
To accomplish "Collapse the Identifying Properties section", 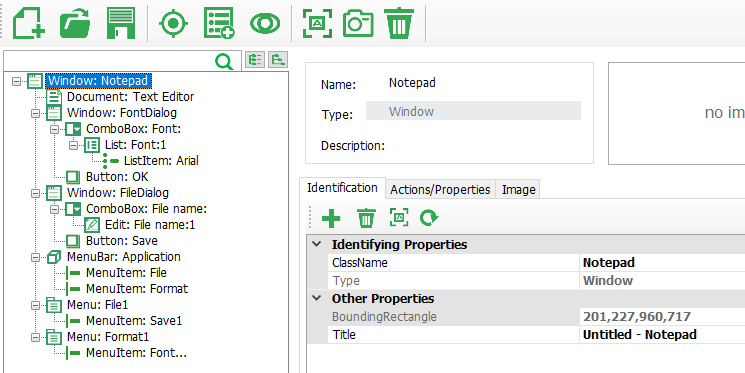I will (316, 244).
